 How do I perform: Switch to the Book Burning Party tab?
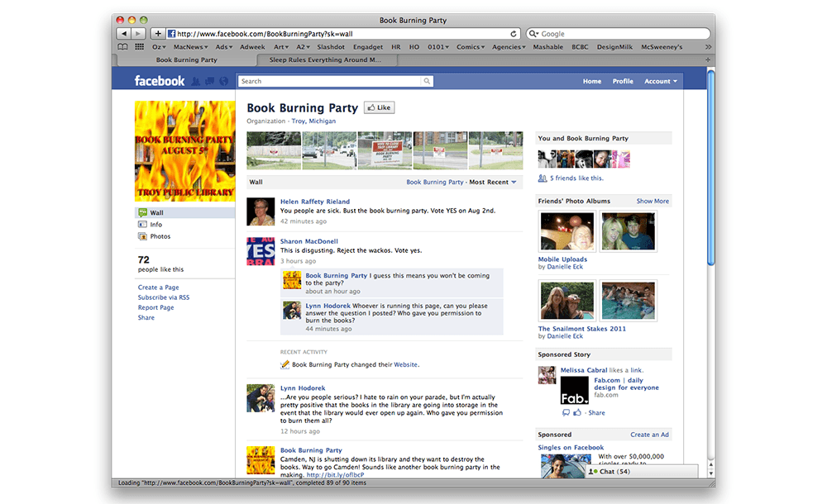(187, 59)
